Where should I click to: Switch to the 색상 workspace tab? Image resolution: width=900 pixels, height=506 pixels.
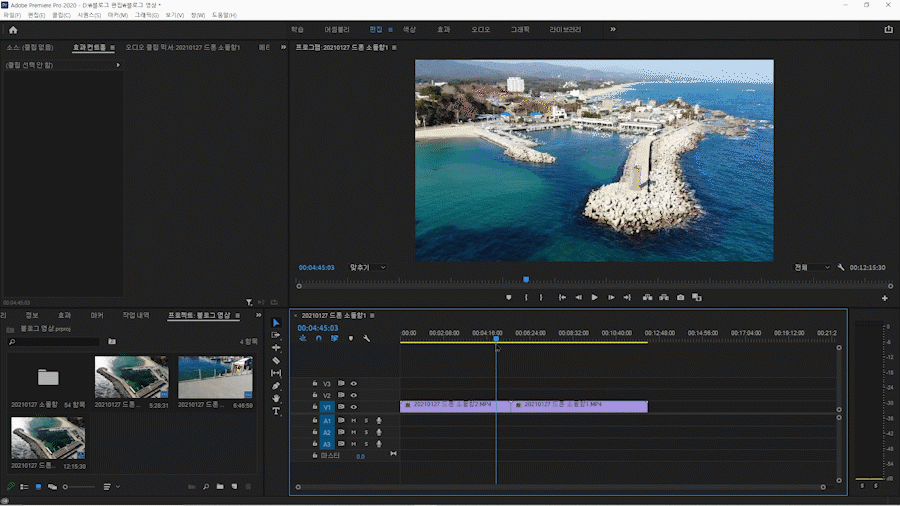tap(409, 30)
